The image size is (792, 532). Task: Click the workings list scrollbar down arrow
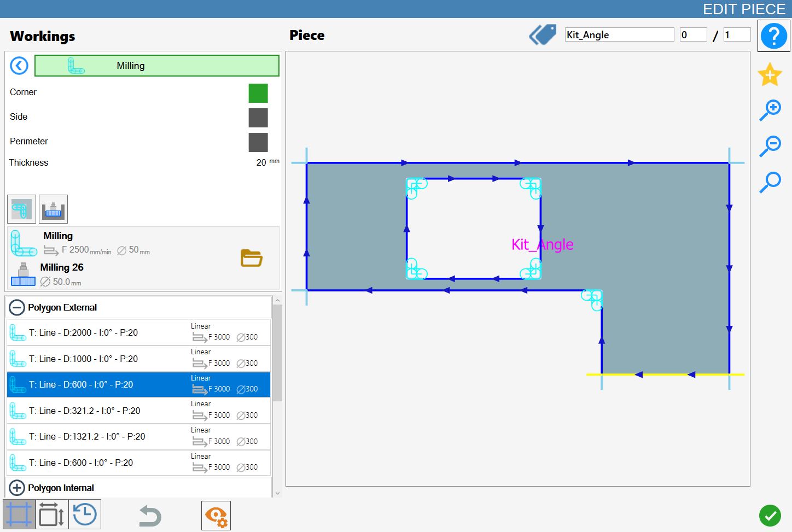click(x=277, y=493)
